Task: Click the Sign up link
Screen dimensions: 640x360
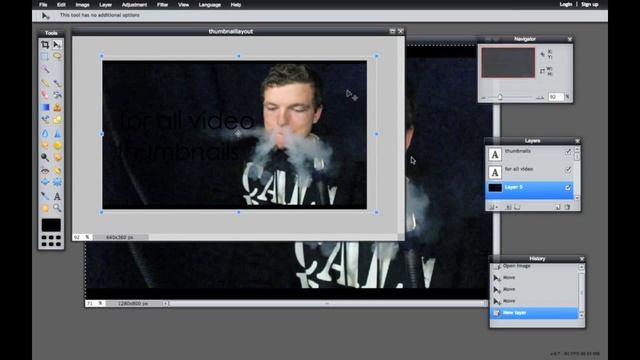Action: (590, 4)
